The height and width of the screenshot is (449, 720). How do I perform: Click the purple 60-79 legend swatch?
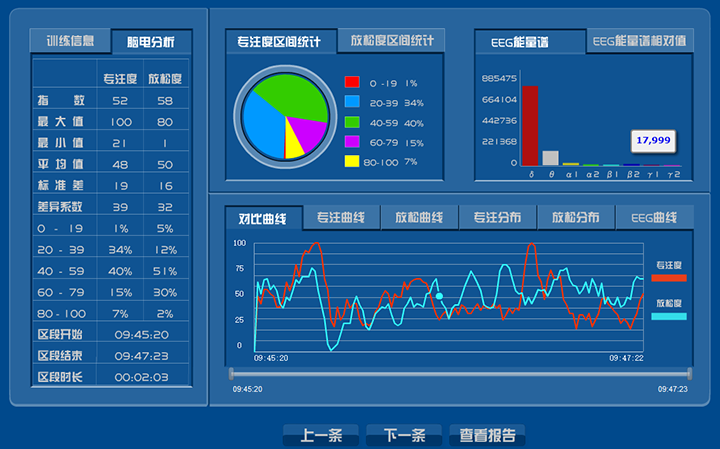[x=352, y=141]
